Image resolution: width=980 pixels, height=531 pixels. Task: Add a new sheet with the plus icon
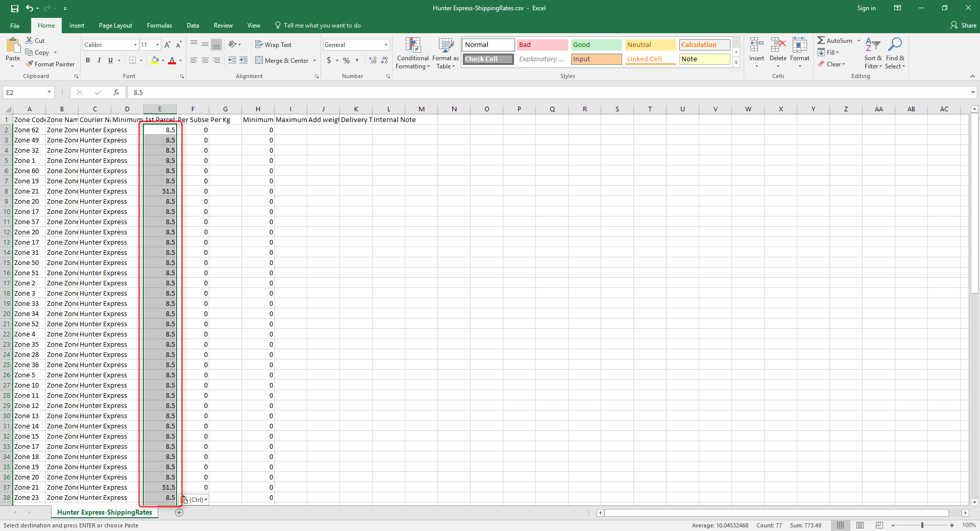179,513
